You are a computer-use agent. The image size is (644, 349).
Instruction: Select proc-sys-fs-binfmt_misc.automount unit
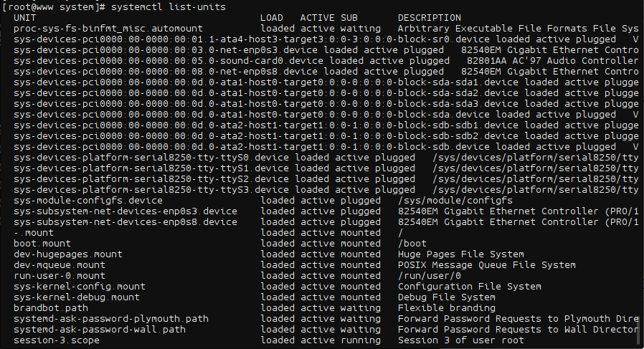pos(108,29)
